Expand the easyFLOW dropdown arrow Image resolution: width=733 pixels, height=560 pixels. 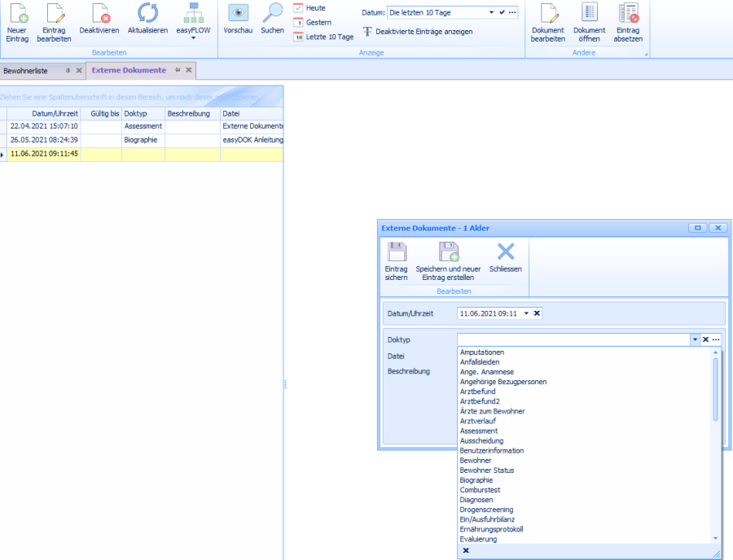tap(193, 38)
